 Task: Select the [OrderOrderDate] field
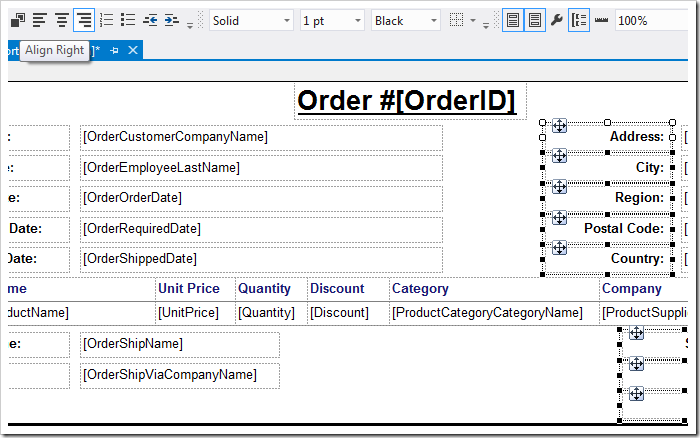click(261, 198)
